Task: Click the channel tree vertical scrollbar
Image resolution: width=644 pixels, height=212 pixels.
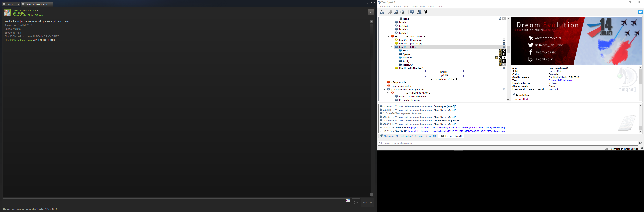Action: coord(508,49)
